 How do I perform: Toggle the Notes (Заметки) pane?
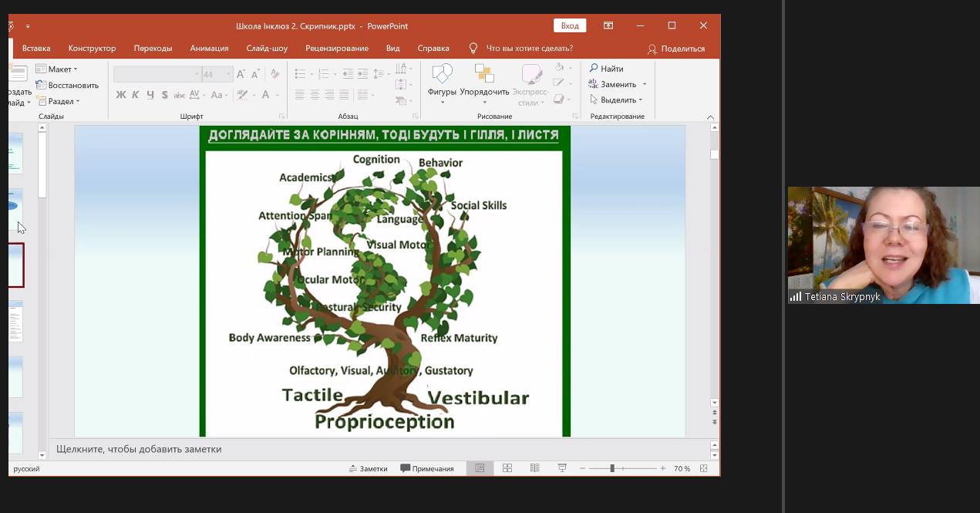pos(368,468)
